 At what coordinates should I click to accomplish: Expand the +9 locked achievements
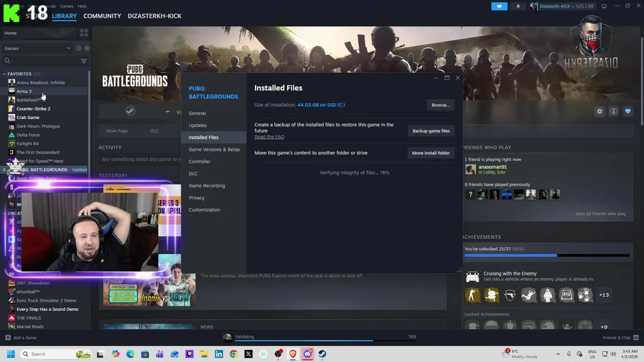pyautogui.click(x=604, y=327)
